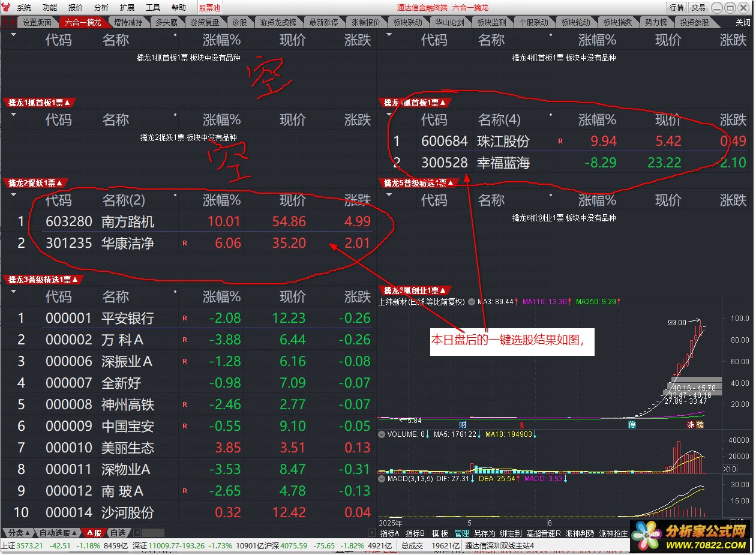Open the 系统 menu

tap(25, 8)
